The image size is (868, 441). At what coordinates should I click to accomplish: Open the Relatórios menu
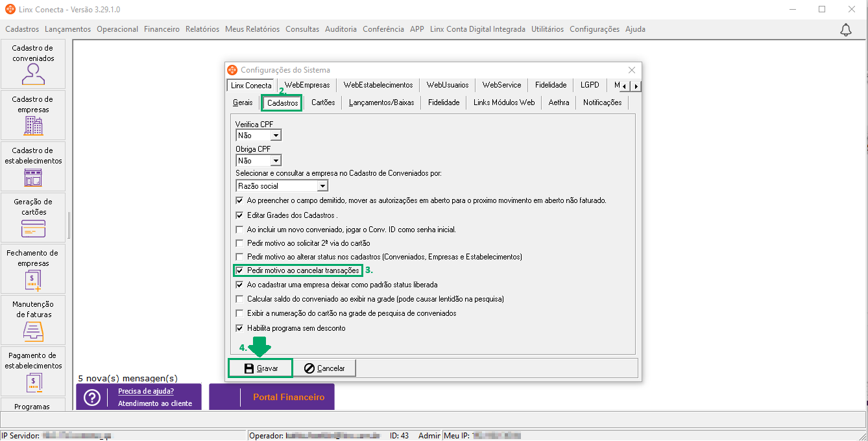(202, 29)
